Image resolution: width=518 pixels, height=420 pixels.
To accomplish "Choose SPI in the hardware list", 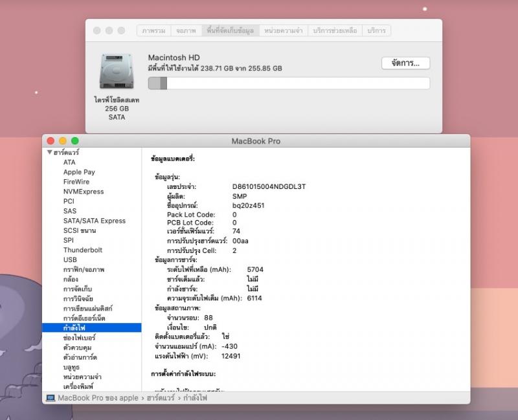I will (69, 240).
